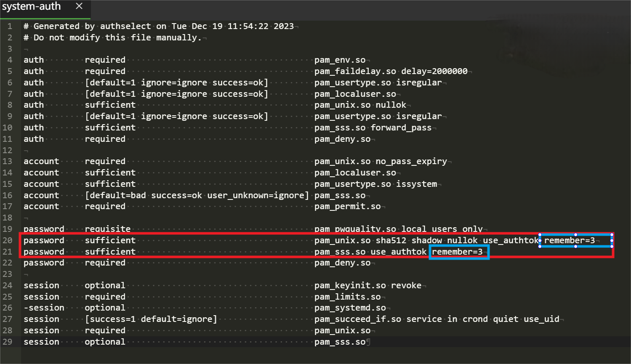
Task: Select the system-auth file tab
Action: [x=32, y=7]
